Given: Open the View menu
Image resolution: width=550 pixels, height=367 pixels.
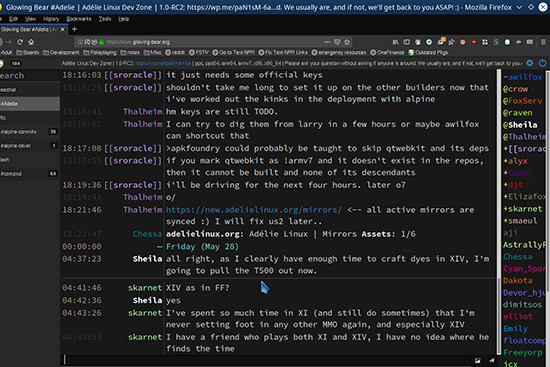Looking at the screenshot, I should pyautogui.click(x=31, y=19).
